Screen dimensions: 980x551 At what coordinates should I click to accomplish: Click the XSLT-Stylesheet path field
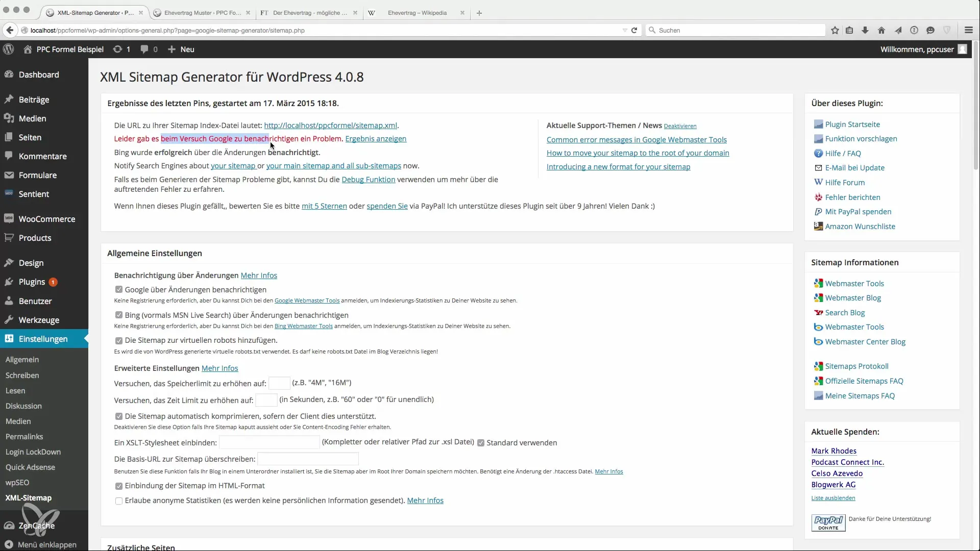[x=269, y=442]
